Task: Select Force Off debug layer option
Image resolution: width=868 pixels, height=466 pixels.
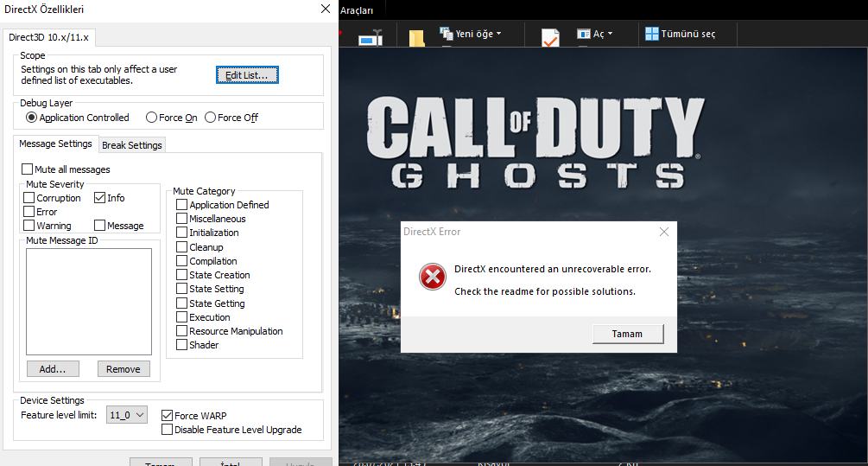Action: (210, 118)
